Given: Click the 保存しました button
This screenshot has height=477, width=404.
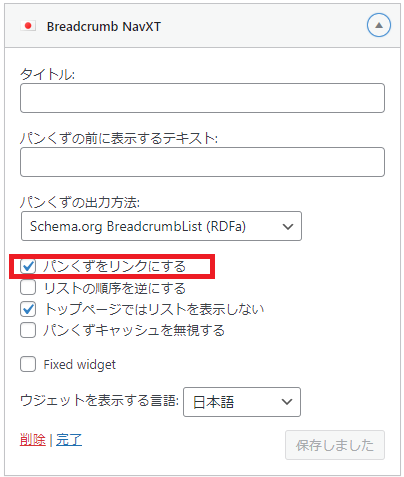Looking at the screenshot, I should point(335,445).
